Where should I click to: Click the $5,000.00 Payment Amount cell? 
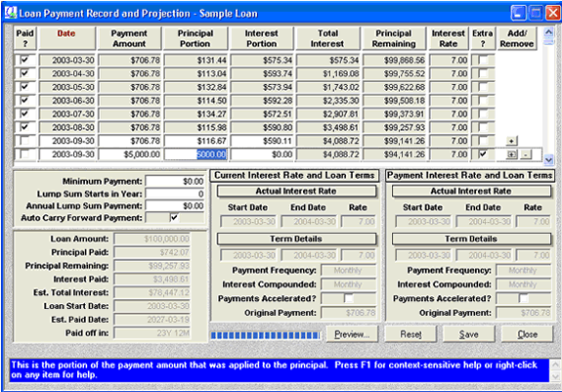(x=130, y=154)
